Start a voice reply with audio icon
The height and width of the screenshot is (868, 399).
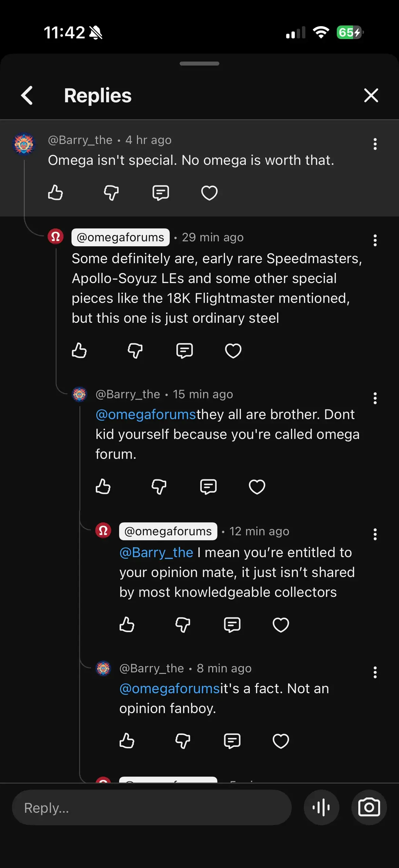click(x=321, y=807)
